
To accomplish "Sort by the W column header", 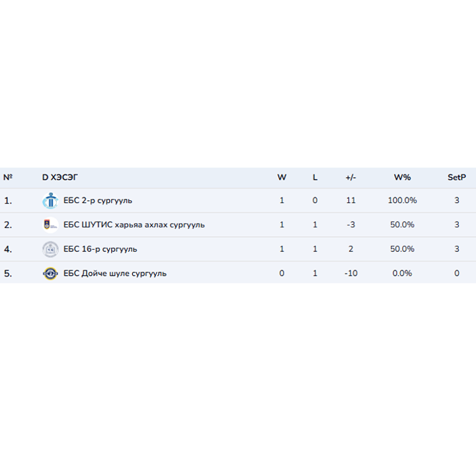I will pos(282,177).
